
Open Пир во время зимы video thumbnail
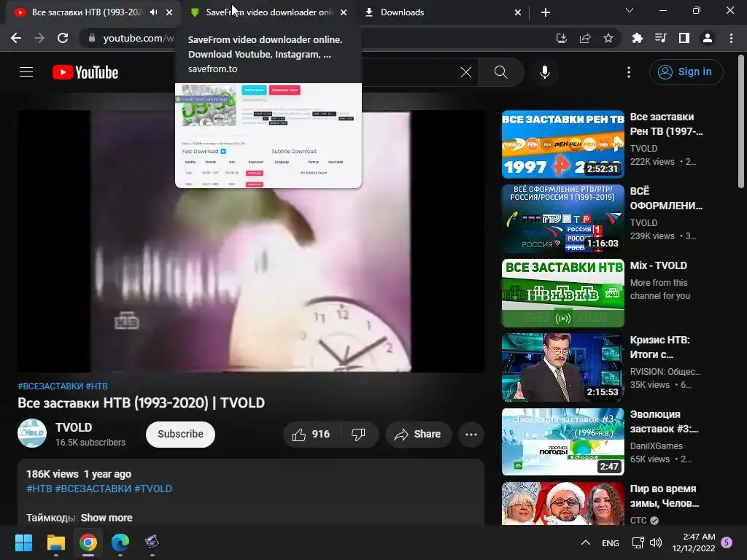pos(562,503)
